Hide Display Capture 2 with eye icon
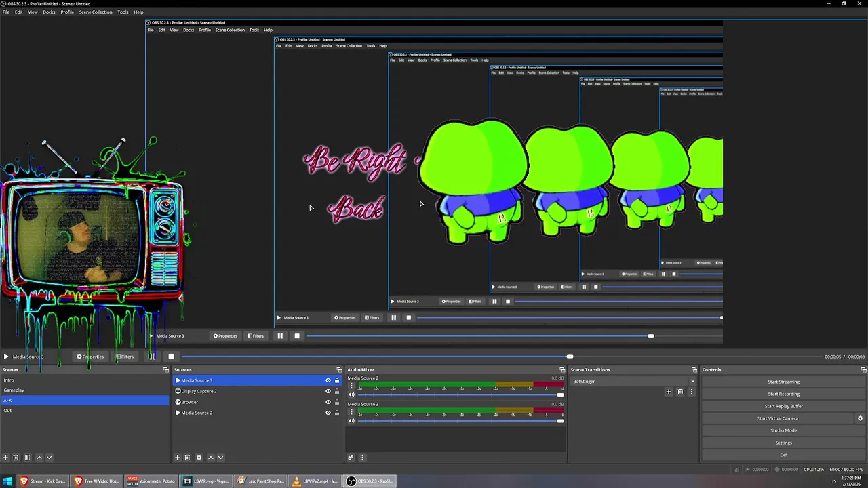The image size is (868, 488). (x=328, y=391)
